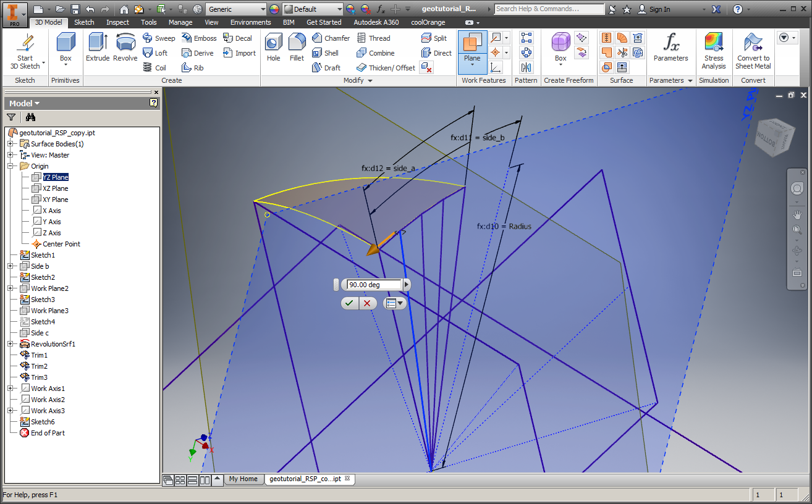This screenshot has height=504, width=812.
Task: Choose the Sweep feature
Action: point(159,38)
